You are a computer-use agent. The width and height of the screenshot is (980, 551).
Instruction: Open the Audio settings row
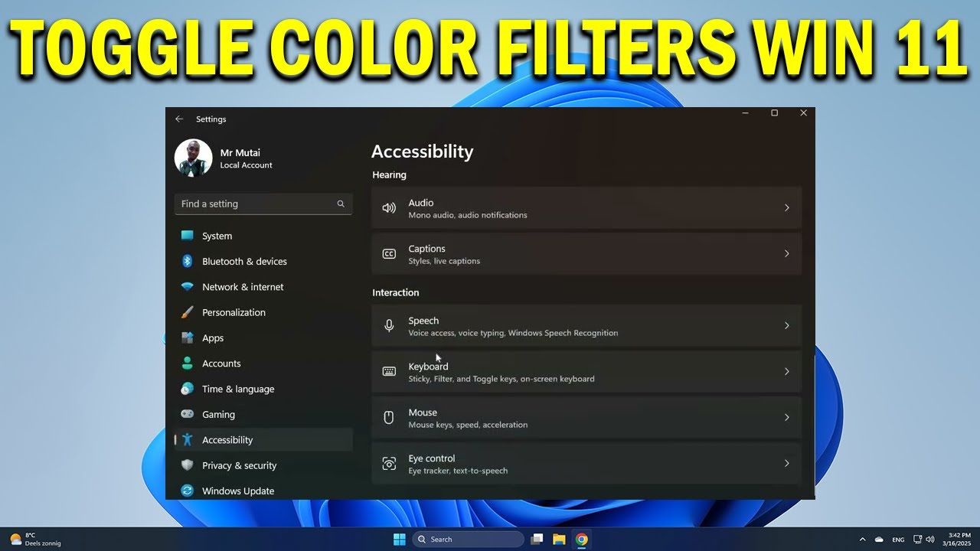point(586,207)
